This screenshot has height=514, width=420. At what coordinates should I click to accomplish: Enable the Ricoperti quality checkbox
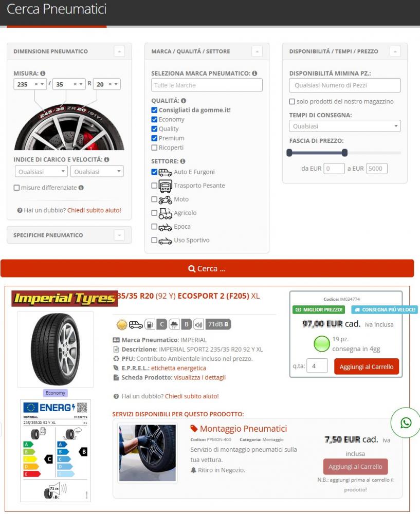[154, 148]
